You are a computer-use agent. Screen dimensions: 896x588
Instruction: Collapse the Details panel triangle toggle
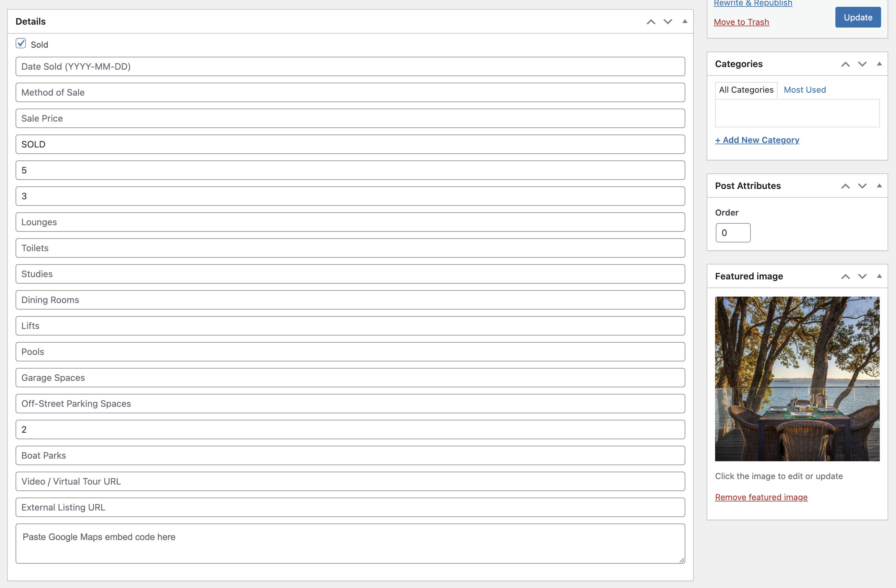(685, 21)
